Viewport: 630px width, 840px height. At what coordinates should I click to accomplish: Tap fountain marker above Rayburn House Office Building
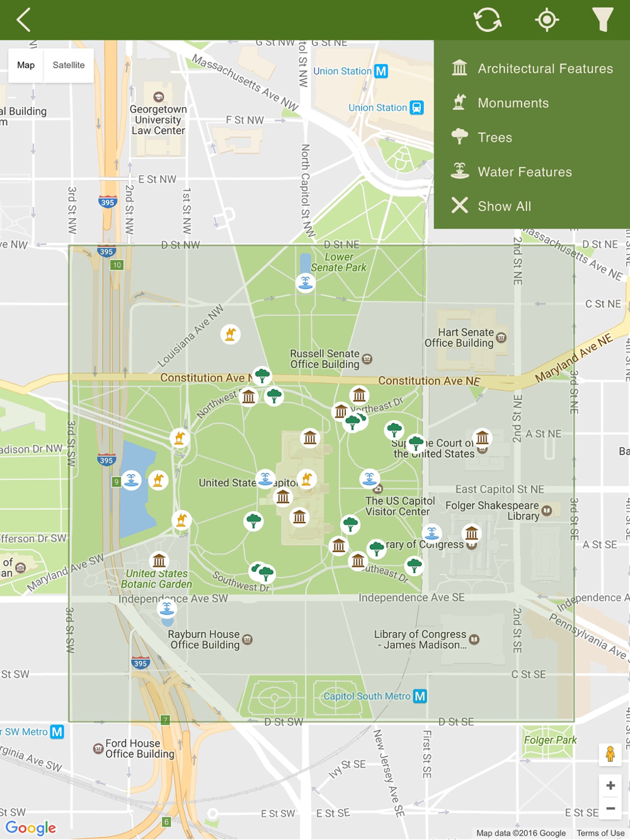pos(167,608)
